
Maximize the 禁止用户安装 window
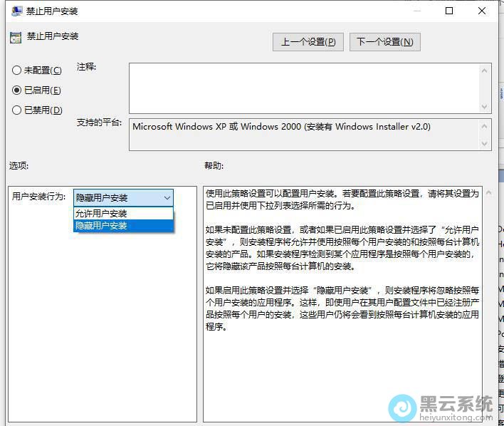pos(449,11)
